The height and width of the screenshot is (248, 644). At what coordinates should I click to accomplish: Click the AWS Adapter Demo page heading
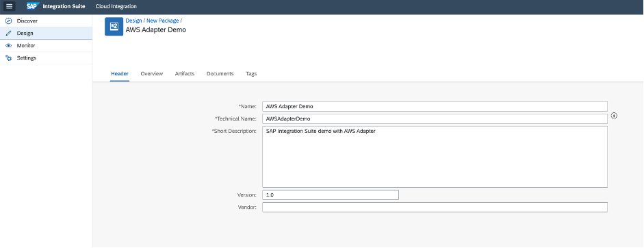(x=155, y=29)
